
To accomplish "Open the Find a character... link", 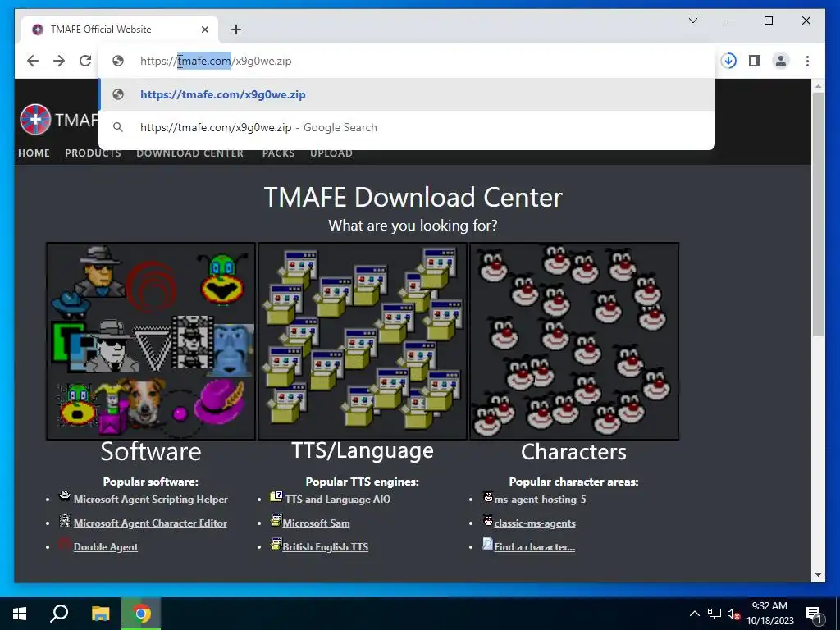I will point(534,547).
